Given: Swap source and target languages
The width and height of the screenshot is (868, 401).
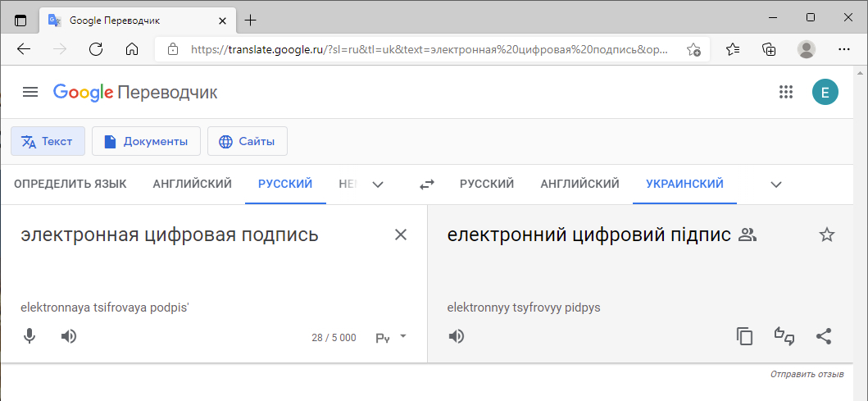Looking at the screenshot, I should click(427, 185).
